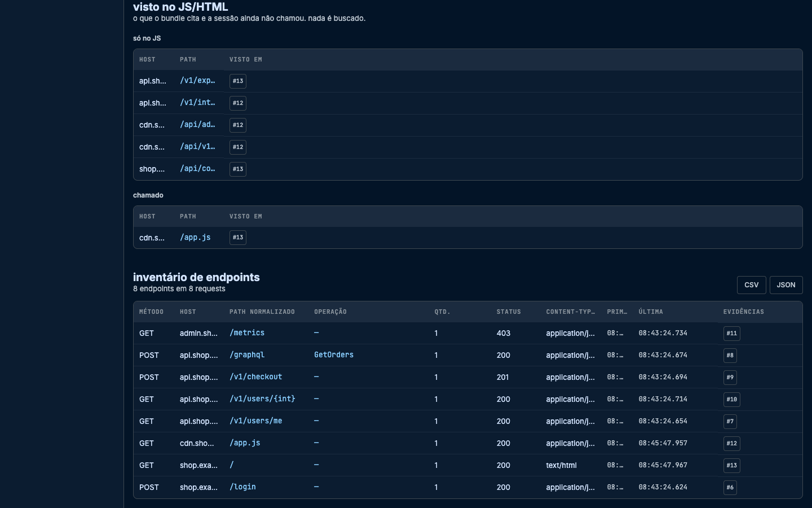Open evidence #12 in the cdn.sho… inventory row

click(x=732, y=444)
